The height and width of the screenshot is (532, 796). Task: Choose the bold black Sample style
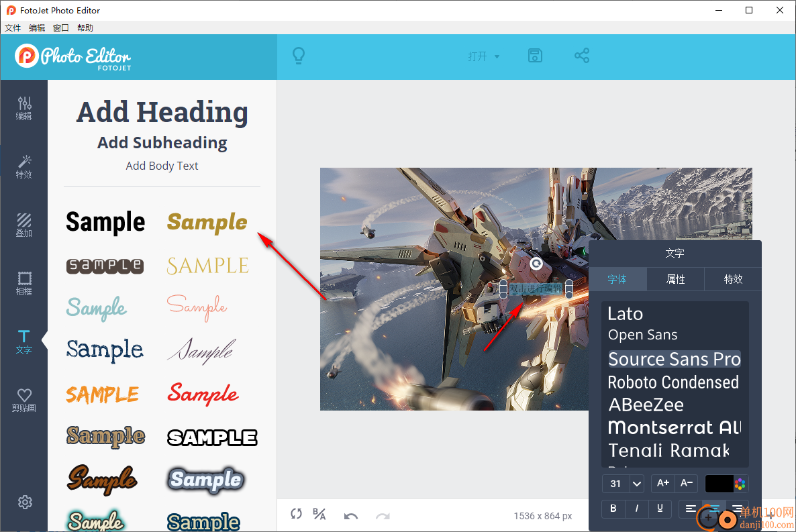[x=105, y=222]
